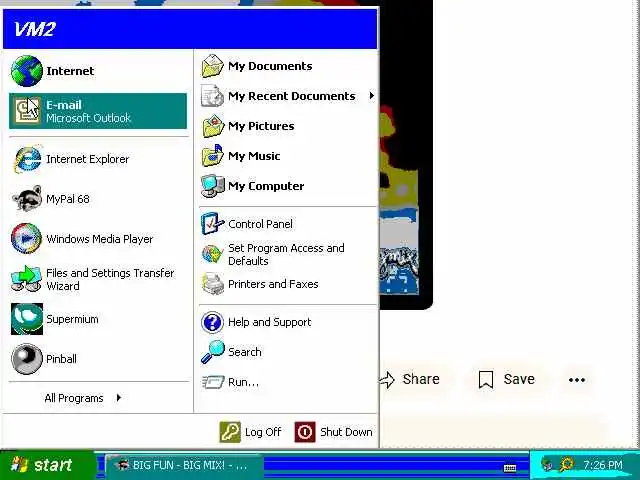Open Files and Settings Transfer Wizard icon
Viewport: 640px width, 480px height.
[x=27, y=279]
